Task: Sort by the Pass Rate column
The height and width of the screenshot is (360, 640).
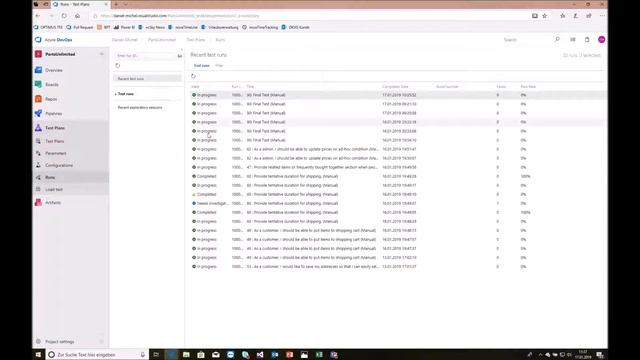Action: [x=528, y=87]
